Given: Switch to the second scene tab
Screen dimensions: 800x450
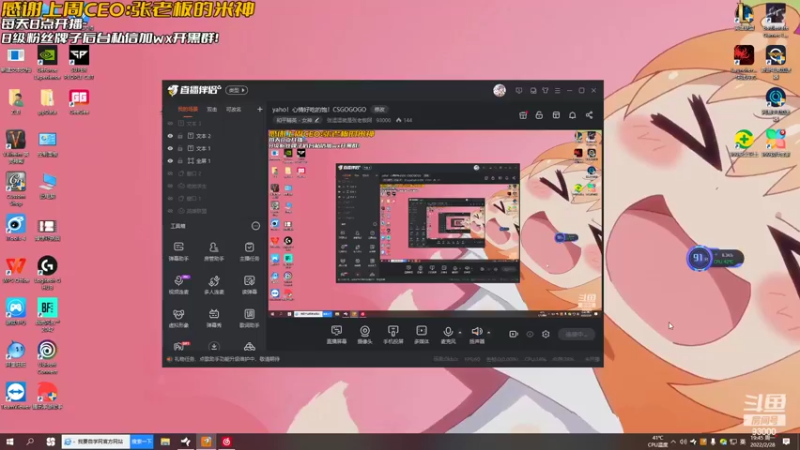Looking at the screenshot, I should click(x=212, y=109).
